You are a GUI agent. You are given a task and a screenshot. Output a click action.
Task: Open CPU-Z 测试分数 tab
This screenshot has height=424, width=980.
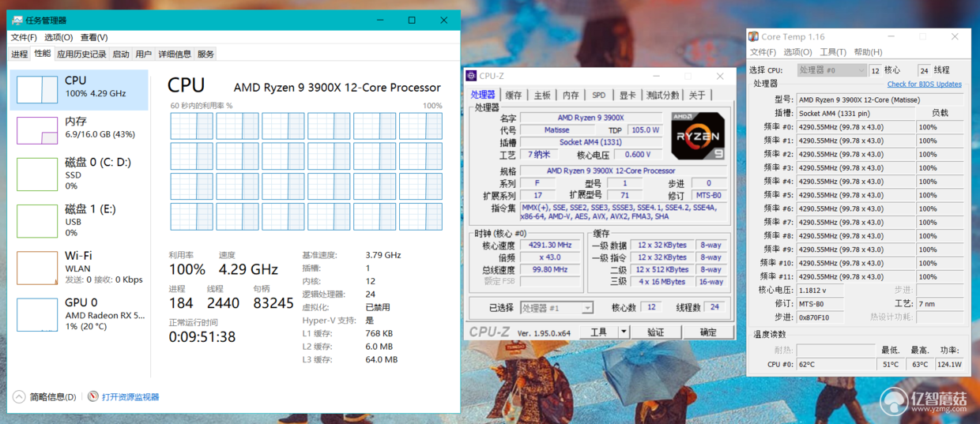click(x=662, y=95)
